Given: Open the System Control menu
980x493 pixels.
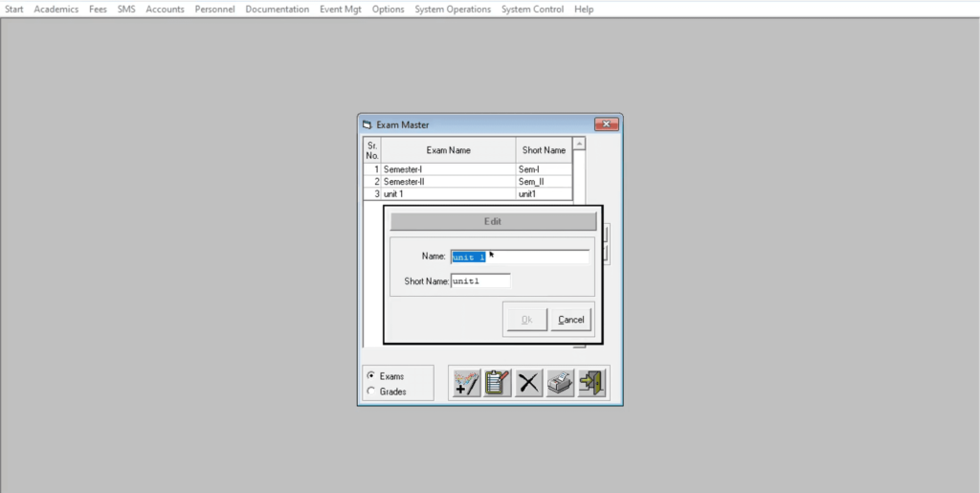Looking at the screenshot, I should pyautogui.click(x=532, y=10).
